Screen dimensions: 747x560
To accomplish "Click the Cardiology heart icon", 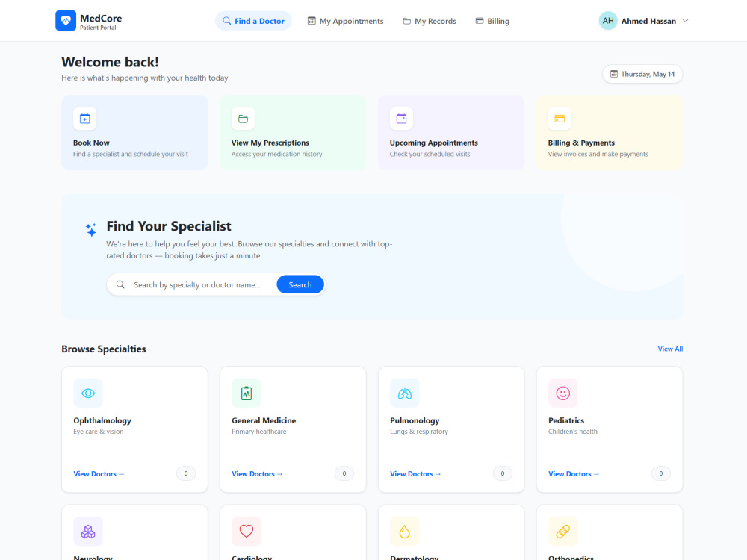I will click(247, 532).
